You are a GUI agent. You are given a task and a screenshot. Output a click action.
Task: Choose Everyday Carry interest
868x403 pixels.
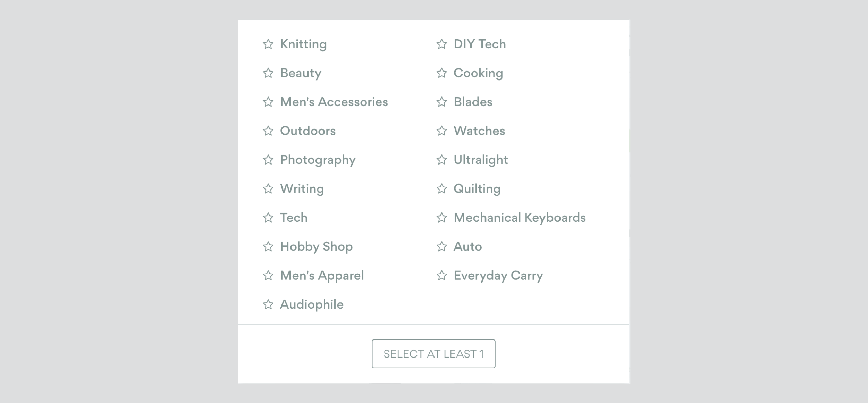click(x=498, y=276)
